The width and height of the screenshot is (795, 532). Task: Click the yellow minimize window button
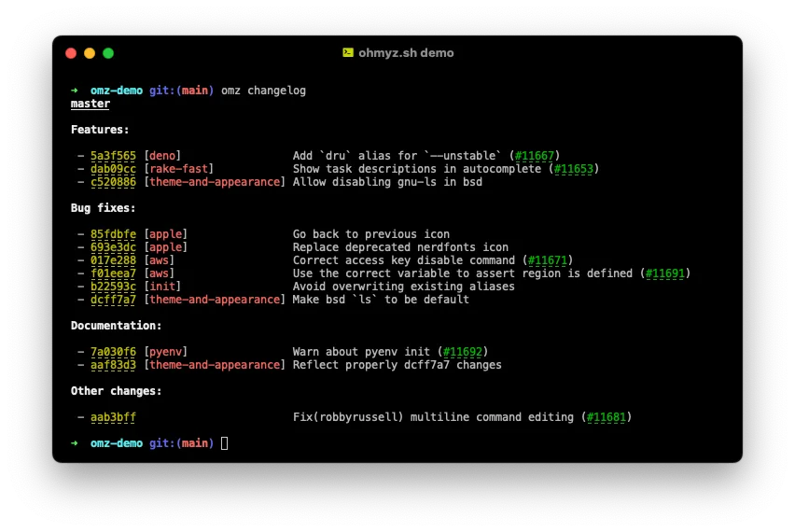point(90,53)
